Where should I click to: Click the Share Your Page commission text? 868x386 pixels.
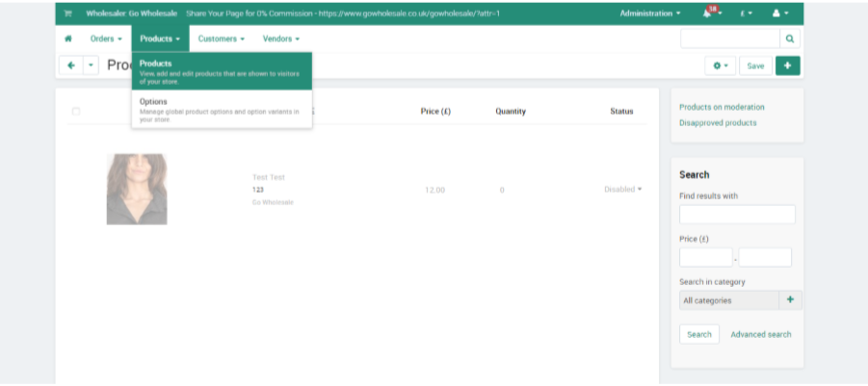click(343, 13)
